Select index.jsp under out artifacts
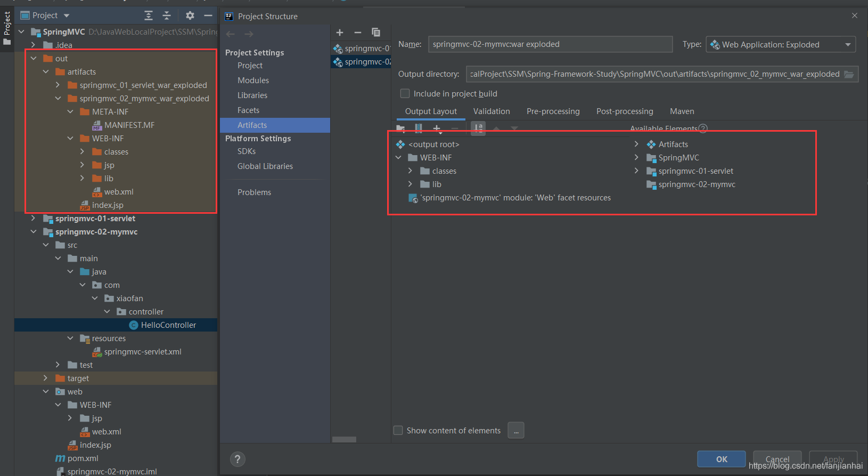Viewport: 868px width, 476px height. [x=102, y=205]
